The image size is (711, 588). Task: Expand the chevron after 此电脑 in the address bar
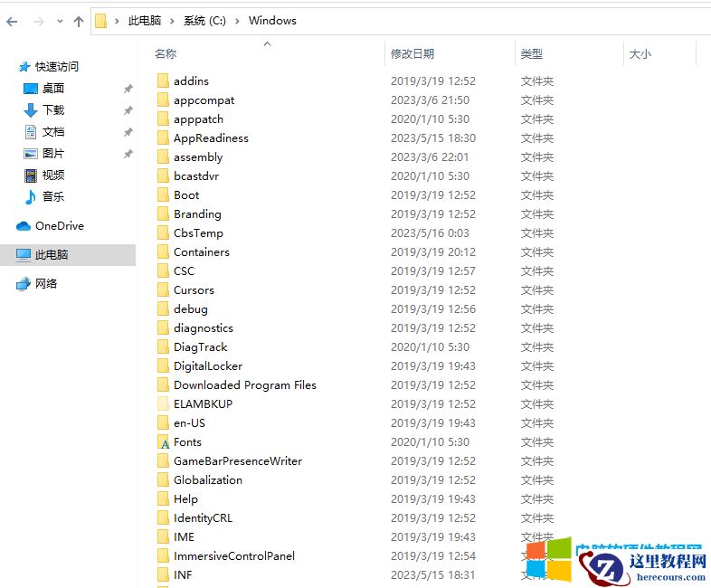[172, 21]
